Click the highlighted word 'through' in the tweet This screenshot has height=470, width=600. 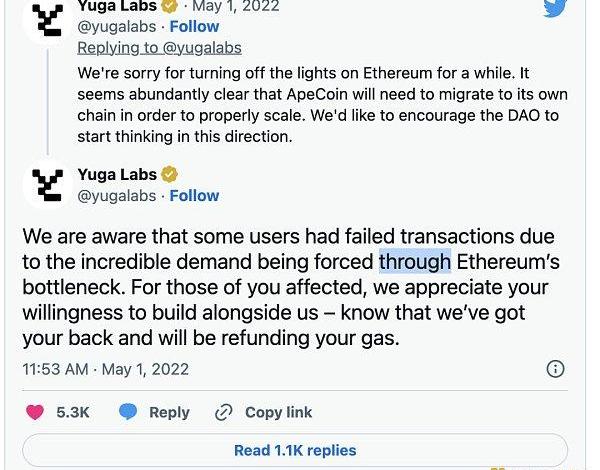[415, 262]
